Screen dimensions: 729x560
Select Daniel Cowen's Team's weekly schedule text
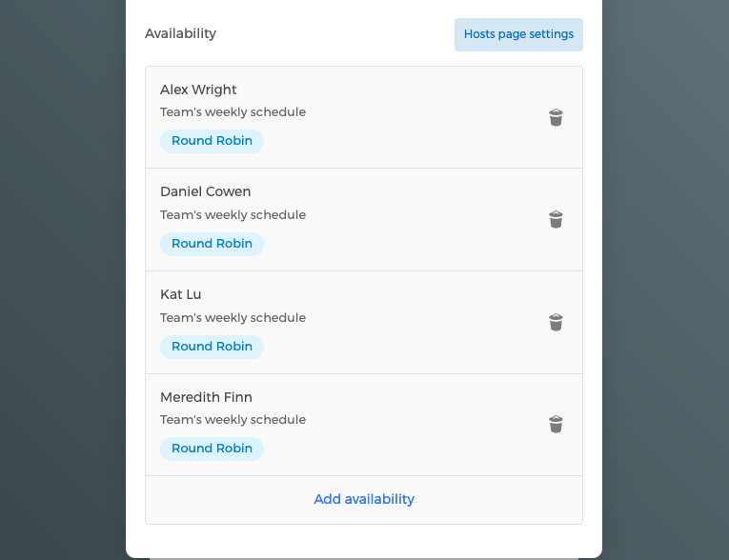pos(233,215)
